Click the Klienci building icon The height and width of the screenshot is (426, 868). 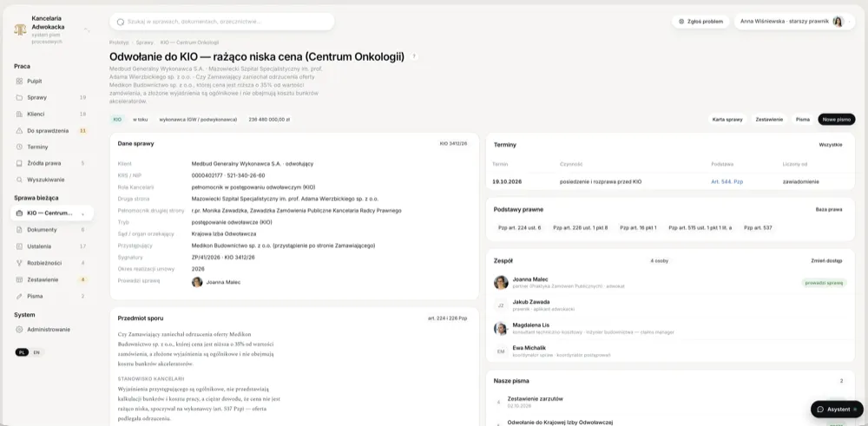tap(19, 114)
